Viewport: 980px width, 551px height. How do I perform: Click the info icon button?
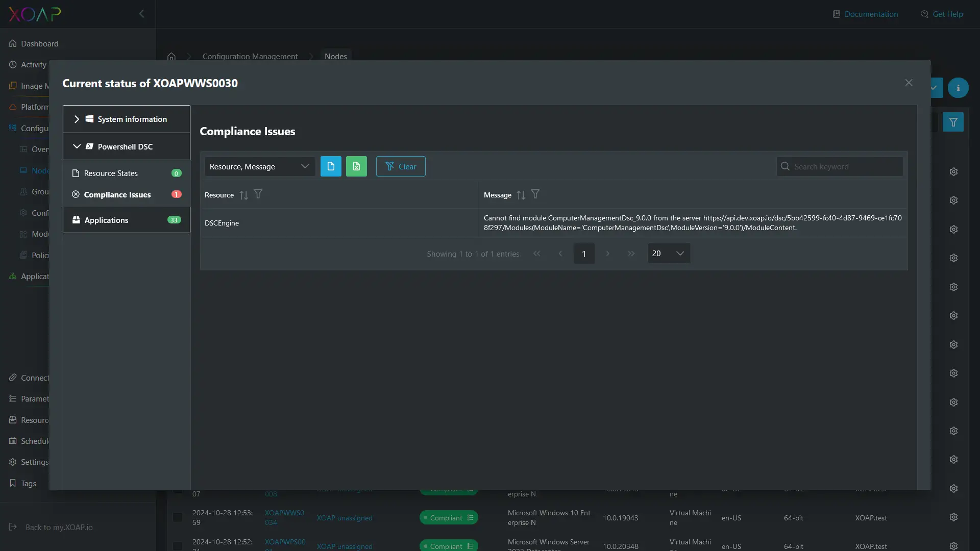(958, 88)
